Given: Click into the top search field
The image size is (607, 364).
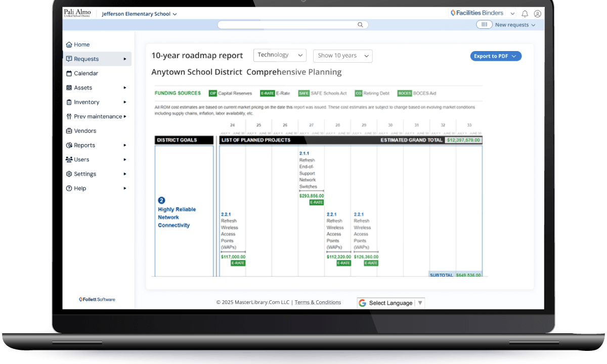Looking at the screenshot, I should (288, 25).
